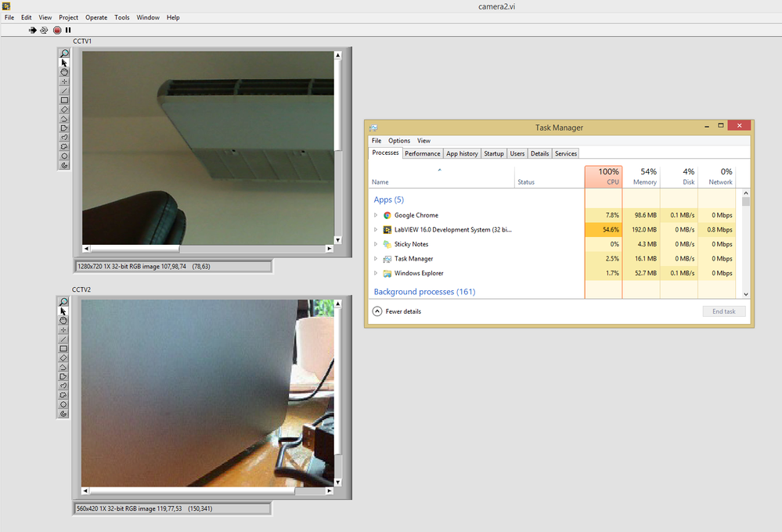
Task: Select the Line tool in CCTV2 palette
Action: point(63,339)
